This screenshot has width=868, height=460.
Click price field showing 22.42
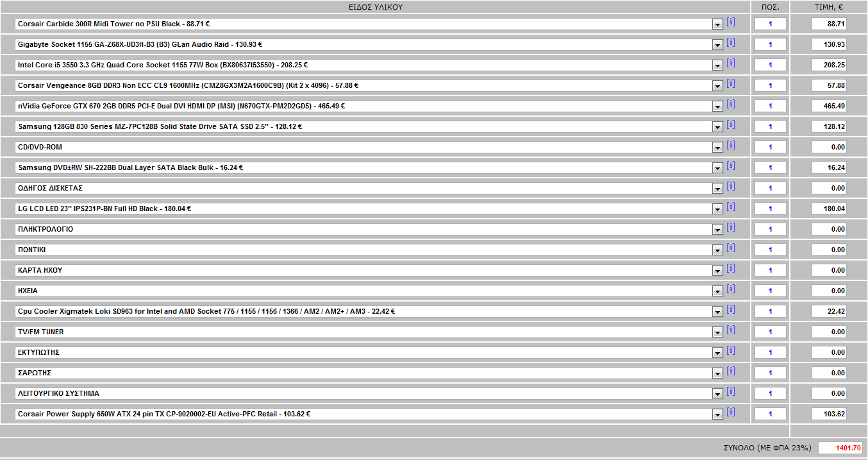click(829, 312)
